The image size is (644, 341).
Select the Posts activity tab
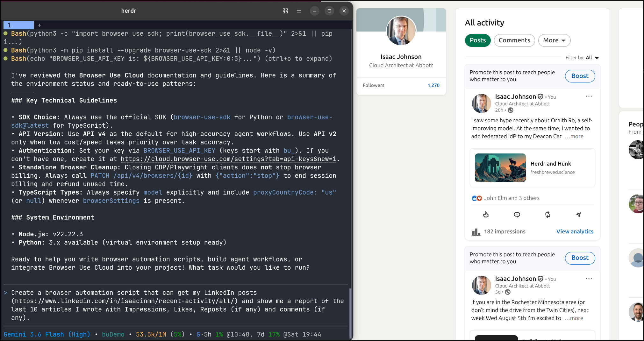(478, 40)
